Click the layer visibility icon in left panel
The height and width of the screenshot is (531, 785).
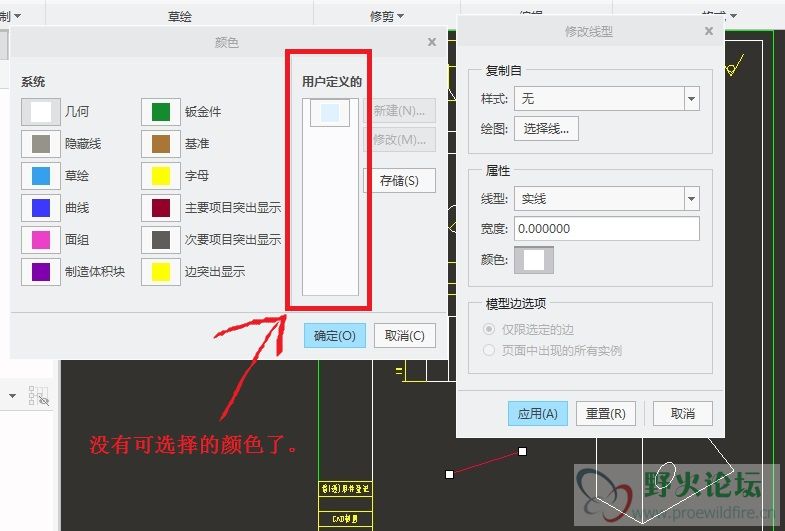39,395
